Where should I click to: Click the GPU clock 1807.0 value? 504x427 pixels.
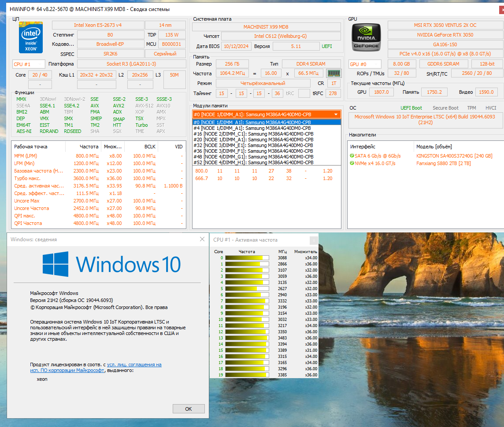pyautogui.click(x=382, y=92)
